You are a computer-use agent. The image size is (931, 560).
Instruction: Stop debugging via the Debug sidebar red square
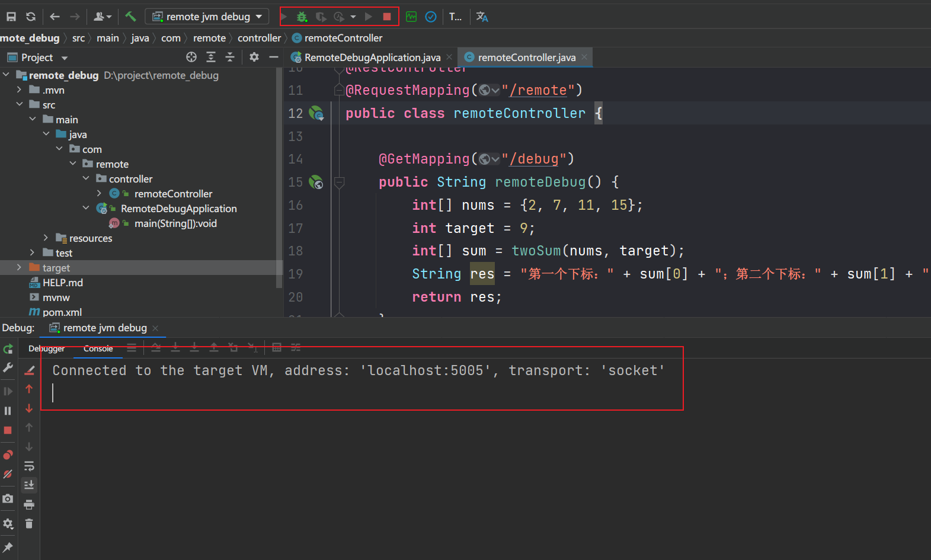pyautogui.click(x=8, y=430)
